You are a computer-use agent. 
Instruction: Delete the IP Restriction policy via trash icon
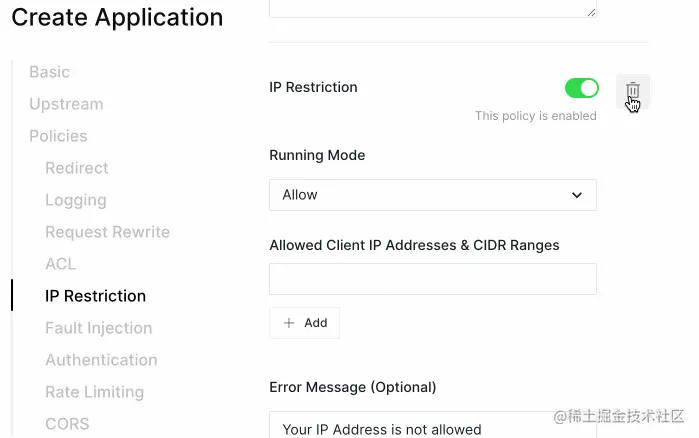pyautogui.click(x=632, y=91)
